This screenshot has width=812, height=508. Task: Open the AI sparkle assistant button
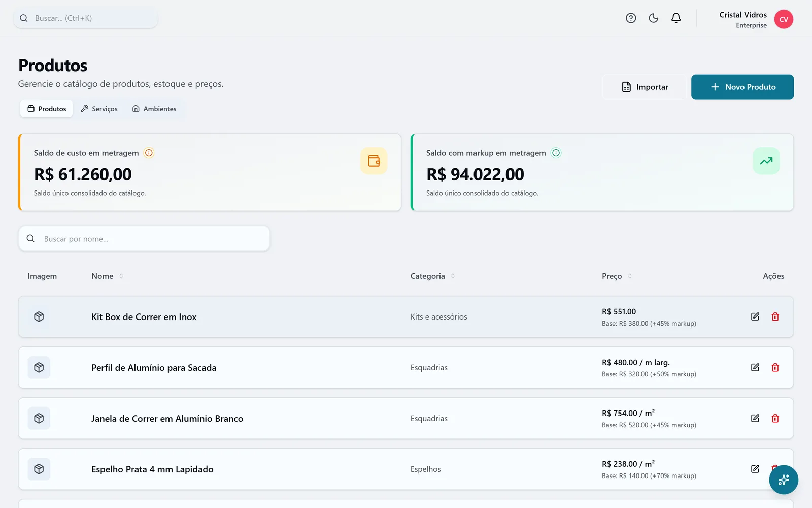click(x=784, y=480)
